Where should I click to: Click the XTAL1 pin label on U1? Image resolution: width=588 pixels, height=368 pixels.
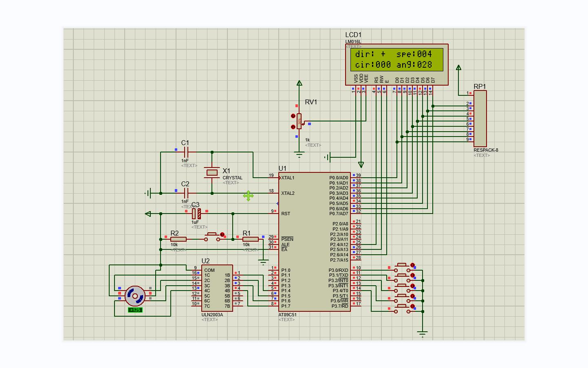pyautogui.click(x=288, y=178)
